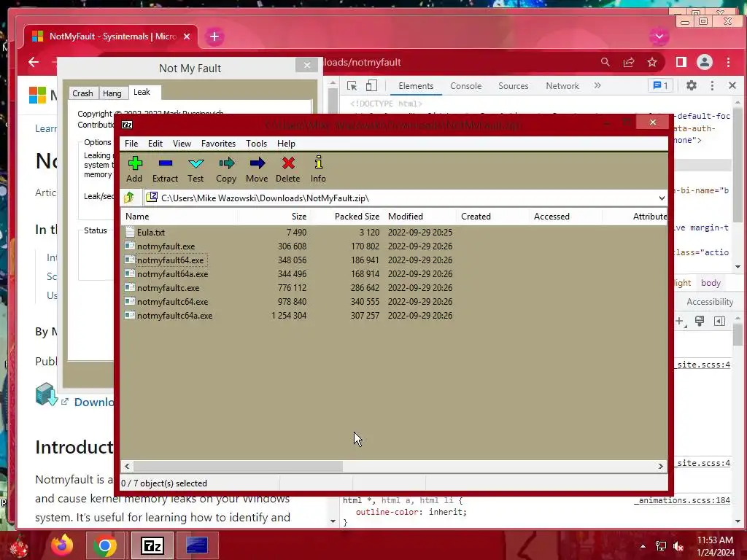Screen dimensions: 747x560
Task: Close the DevTools panel
Action: pyautogui.click(x=732, y=86)
